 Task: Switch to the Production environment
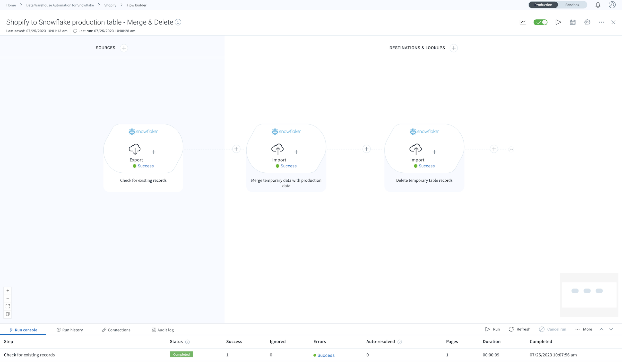pyautogui.click(x=543, y=5)
